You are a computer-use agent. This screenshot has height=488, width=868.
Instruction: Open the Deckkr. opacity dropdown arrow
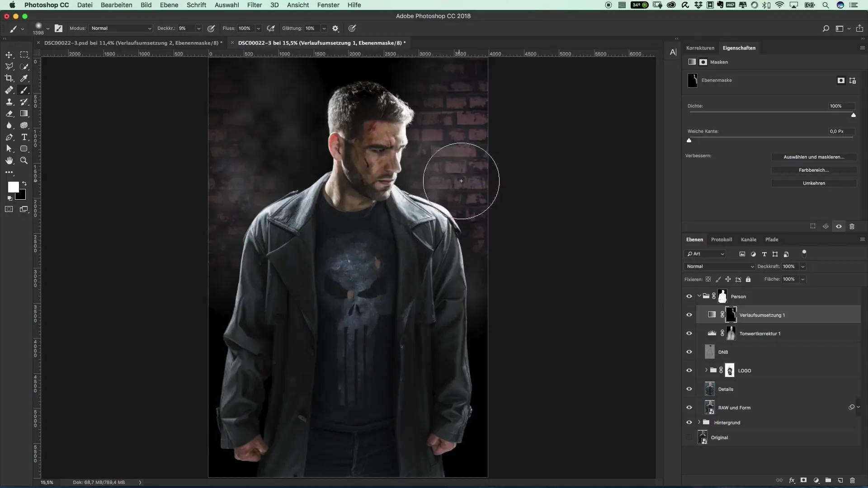click(x=198, y=28)
